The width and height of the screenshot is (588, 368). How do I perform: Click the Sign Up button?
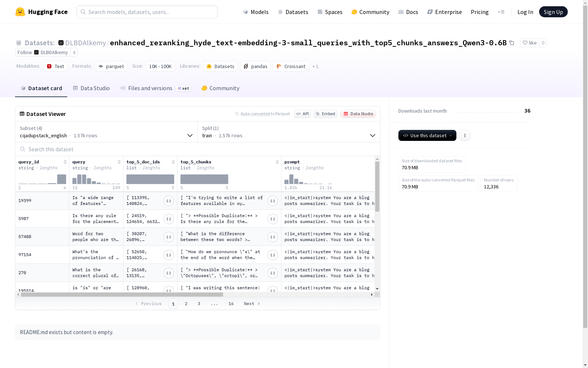(553, 12)
